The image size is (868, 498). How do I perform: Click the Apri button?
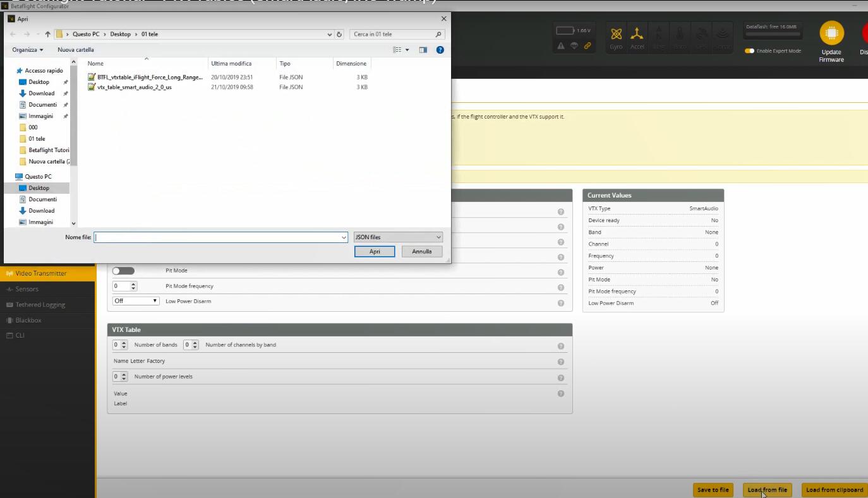coord(375,251)
